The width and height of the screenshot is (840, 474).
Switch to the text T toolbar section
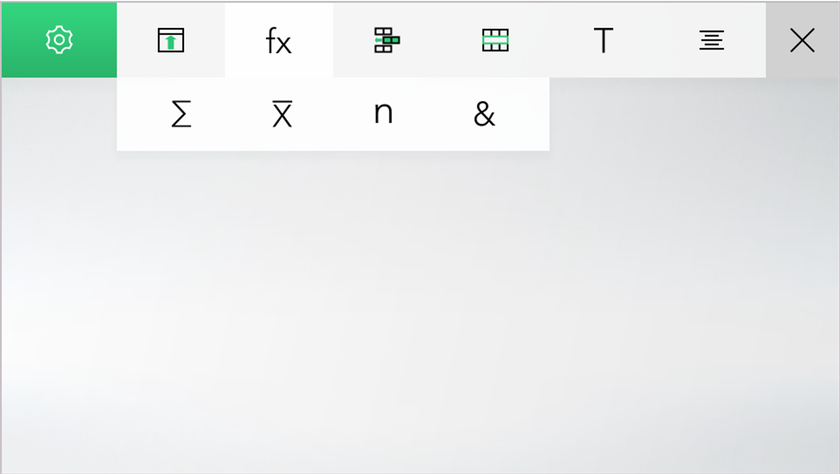click(603, 40)
